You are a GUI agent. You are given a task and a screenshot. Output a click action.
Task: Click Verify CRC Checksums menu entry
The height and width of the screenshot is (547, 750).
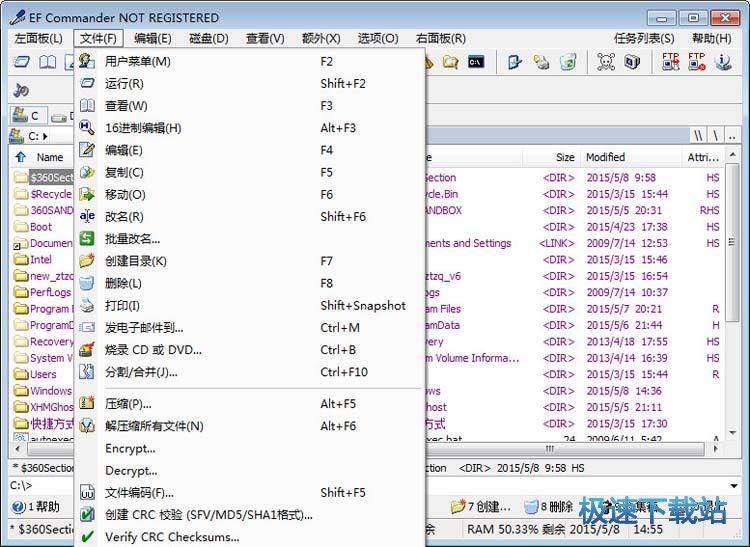coord(172,537)
